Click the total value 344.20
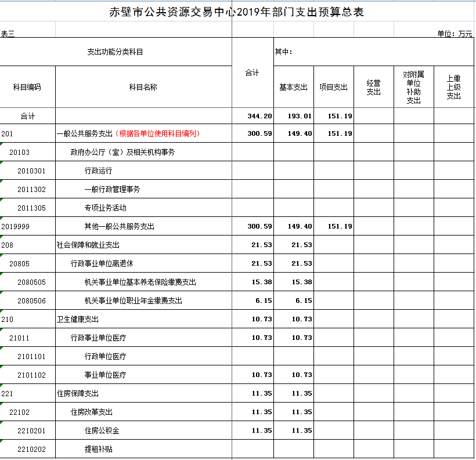The height and width of the screenshot is (460, 476). [259, 116]
